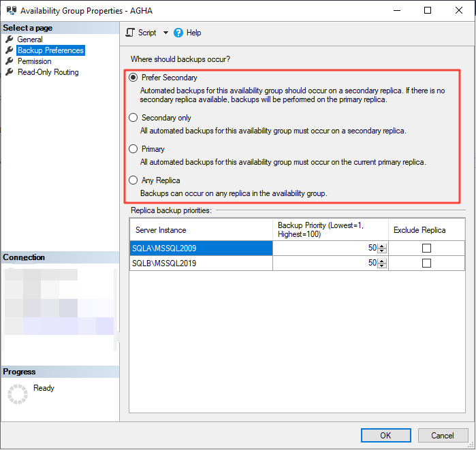This screenshot has width=476, height=450.
Task: Click the wrench icon beside Permission
Action: click(10, 61)
